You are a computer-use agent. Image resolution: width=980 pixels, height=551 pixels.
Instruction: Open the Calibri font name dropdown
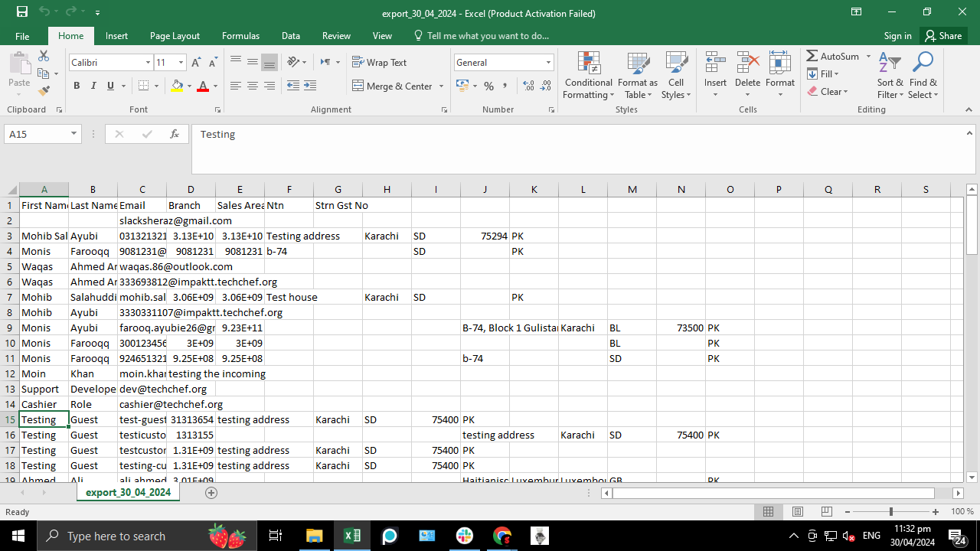pos(148,63)
